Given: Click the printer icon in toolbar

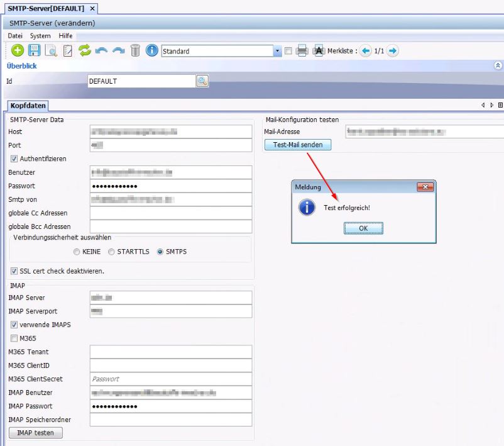Looking at the screenshot, I should coord(302,51).
